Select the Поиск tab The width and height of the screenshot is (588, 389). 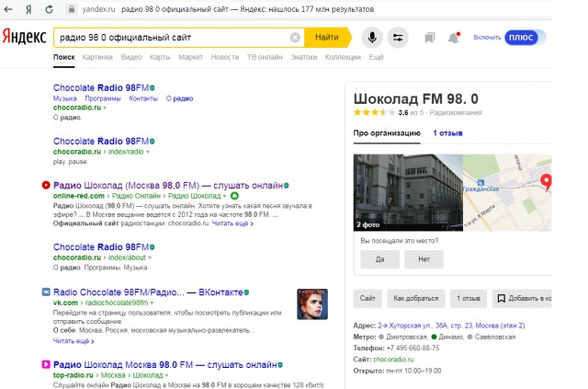64,57
